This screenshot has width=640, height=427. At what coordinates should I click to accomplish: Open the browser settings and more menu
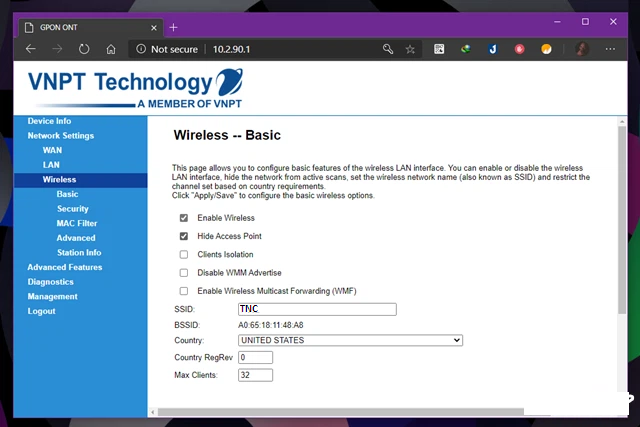tap(610, 49)
